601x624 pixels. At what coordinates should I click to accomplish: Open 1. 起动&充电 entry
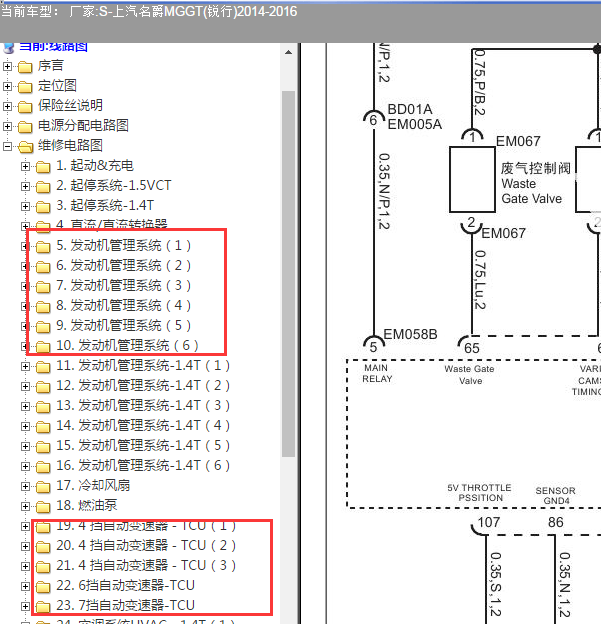(x=95, y=166)
